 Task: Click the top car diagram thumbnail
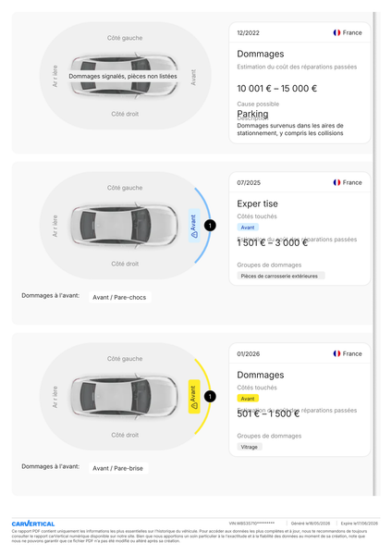(x=124, y=76)
